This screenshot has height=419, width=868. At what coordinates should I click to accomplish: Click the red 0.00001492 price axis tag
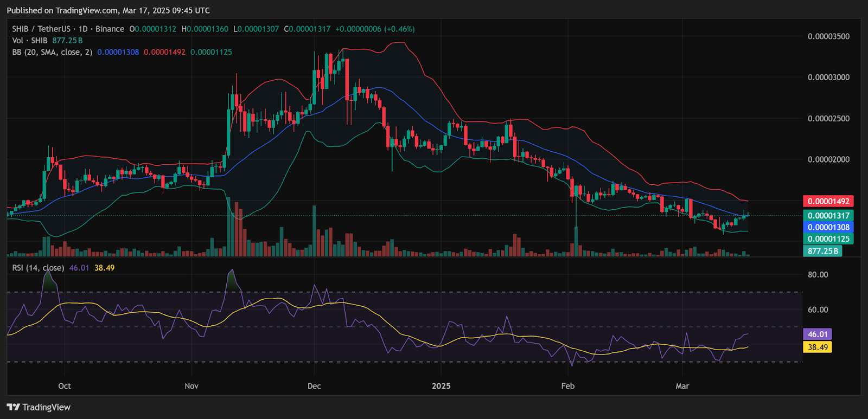coord(828,201)
